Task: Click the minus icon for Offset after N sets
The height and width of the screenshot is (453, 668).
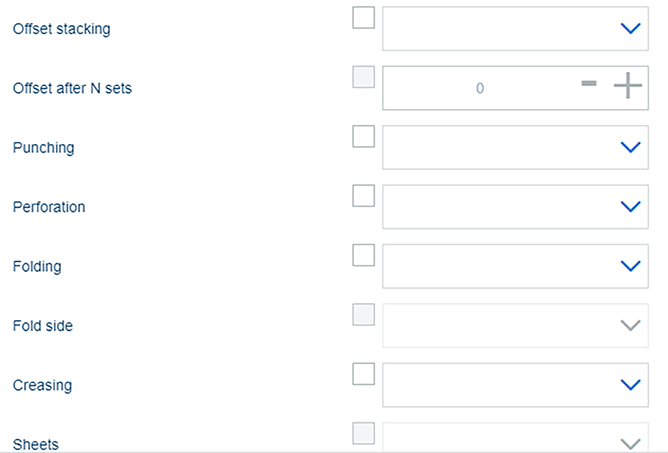Action: 589,82
